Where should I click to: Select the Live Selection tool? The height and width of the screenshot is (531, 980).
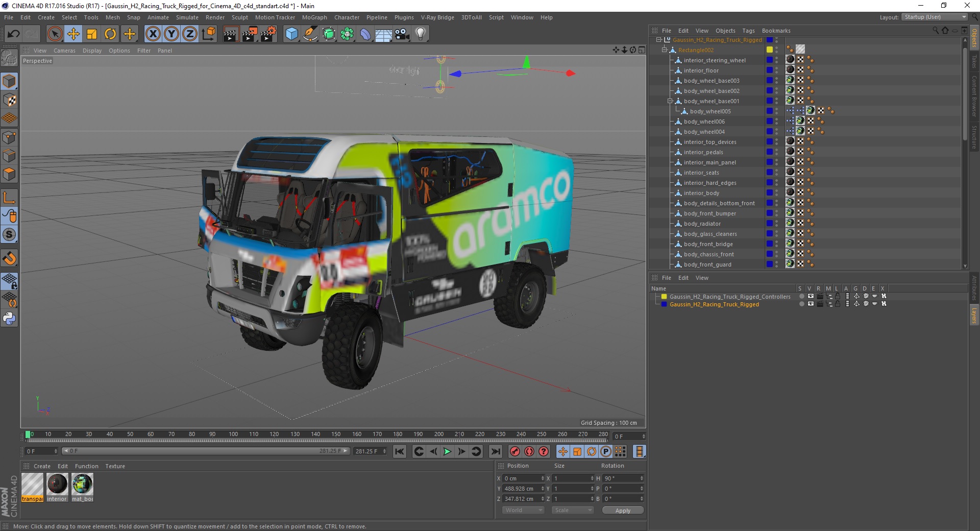point(55,34)
